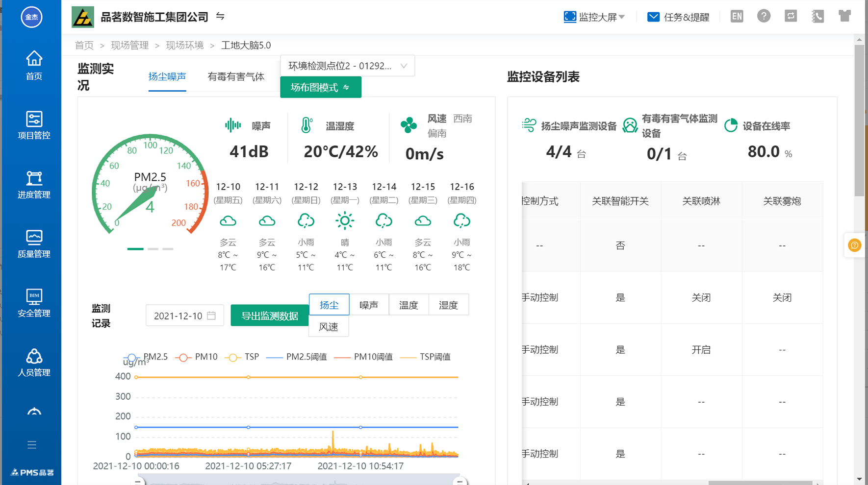868x485 pixels.
Task: Click the noise 噪声 waveform icon
Action: coord(233,125)
